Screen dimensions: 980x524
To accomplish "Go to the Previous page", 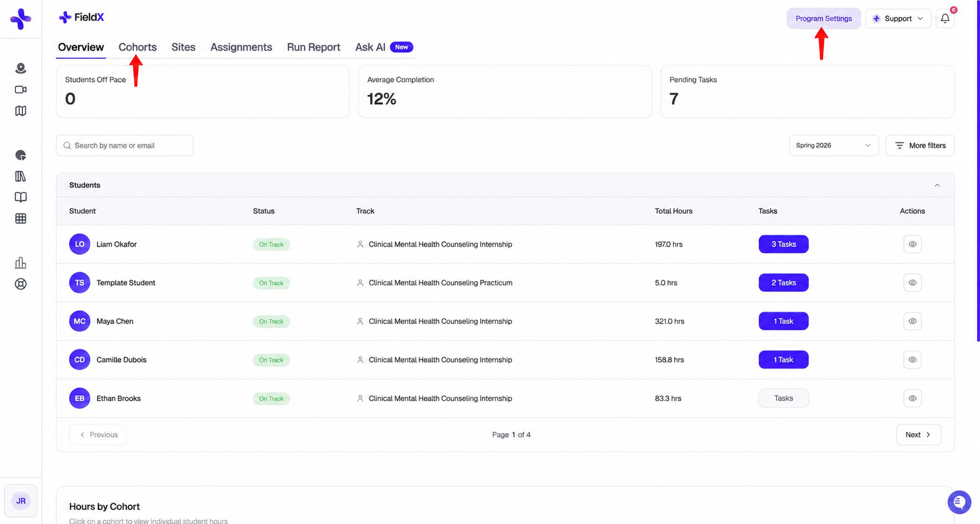I will pos(98,434).
